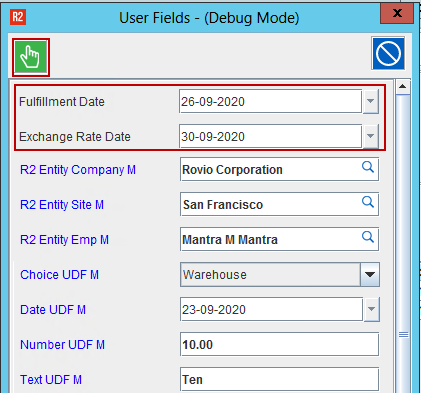
Task: Click the San Francisco field
Action: tap(279, 204)
